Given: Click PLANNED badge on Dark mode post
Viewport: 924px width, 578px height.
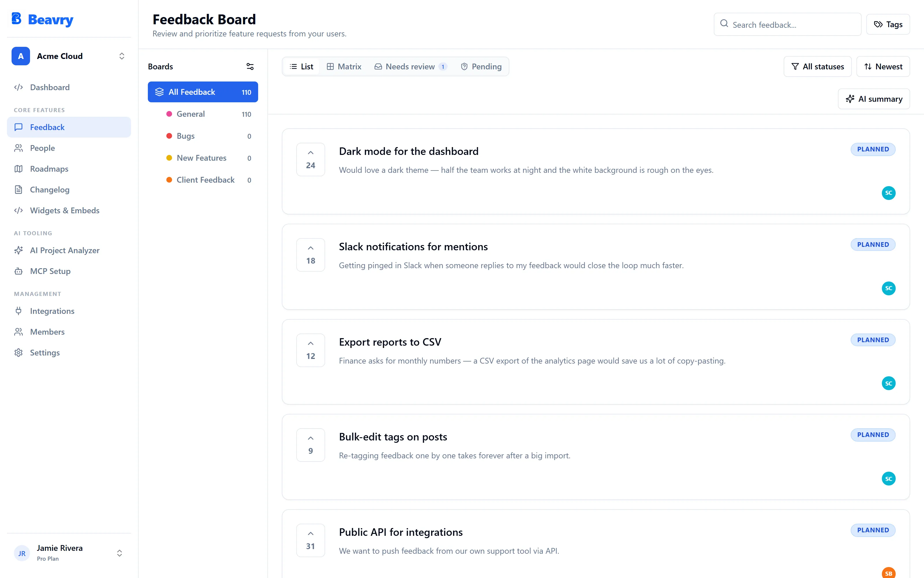Looking at the screenshot, I should tap(873, 149).
